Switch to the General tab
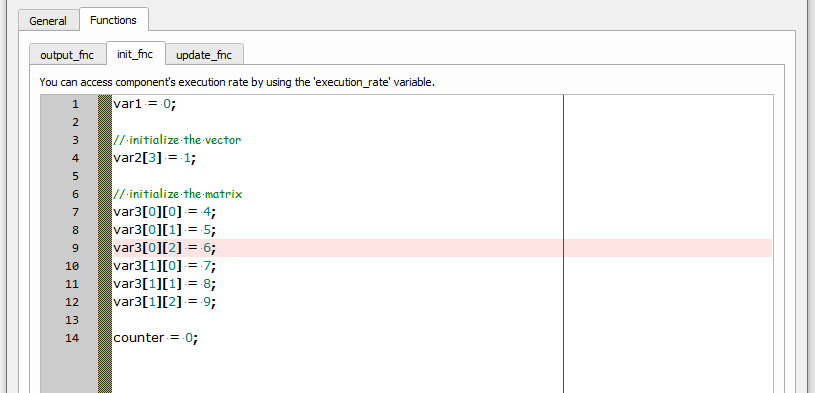The height and width of the screenshot is (393, 815). [x=48, y=21]
